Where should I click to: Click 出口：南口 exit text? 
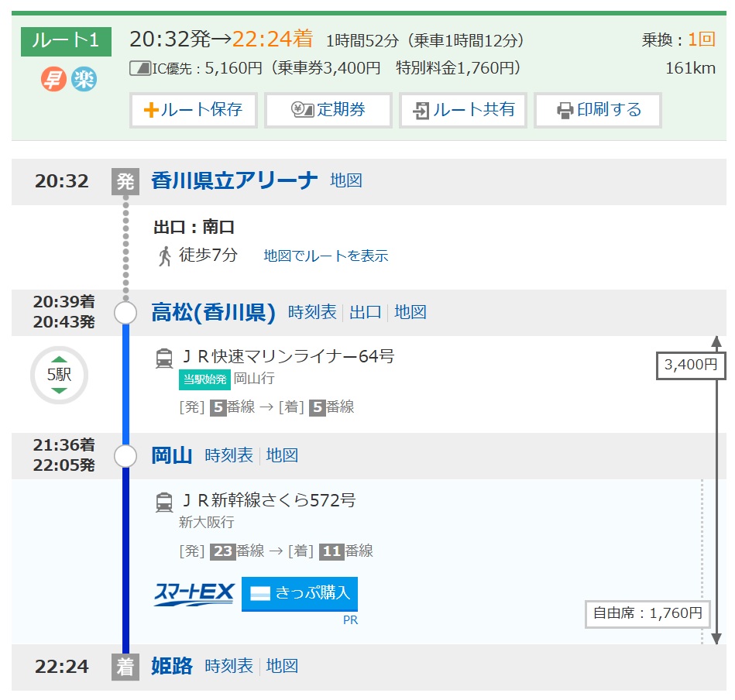(194, 227)
